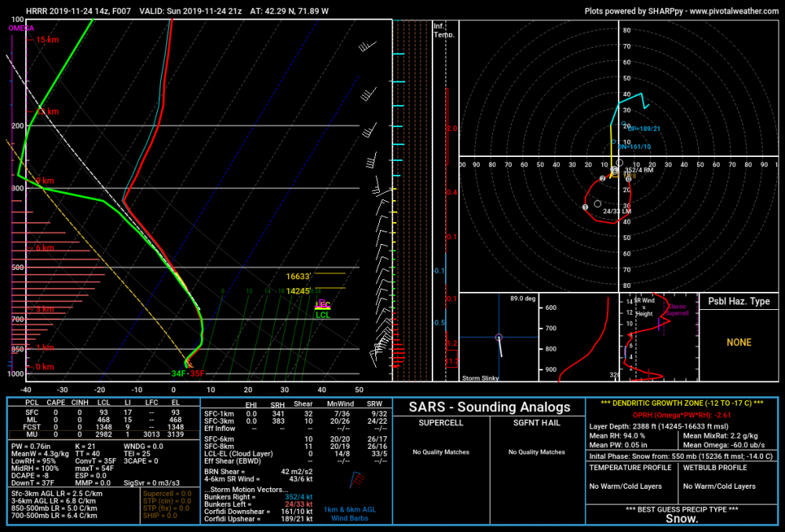Select the 14245' dendritic zone base label
This screenshot has width=785, height=532.
[x=298, y=291]
